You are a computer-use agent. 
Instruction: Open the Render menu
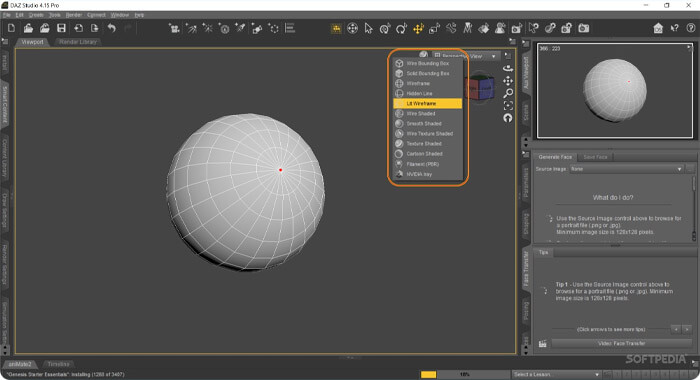74,15
